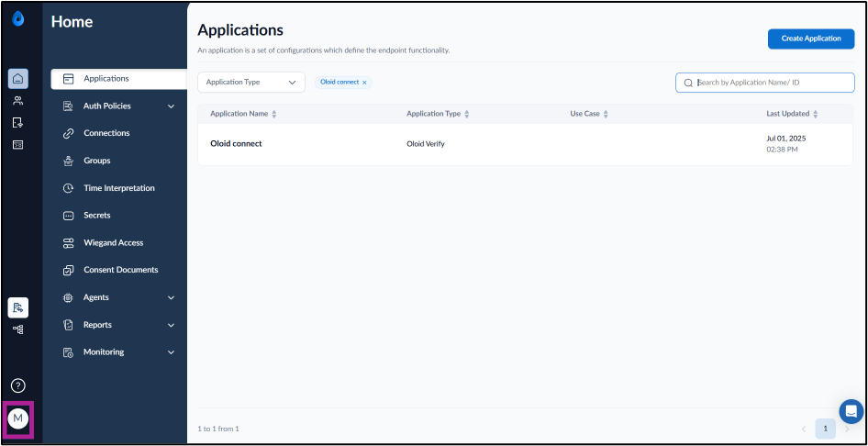Select Applications in the sidebar menu
This screenshot has width=868, height=446.
(x=119, y=79)
